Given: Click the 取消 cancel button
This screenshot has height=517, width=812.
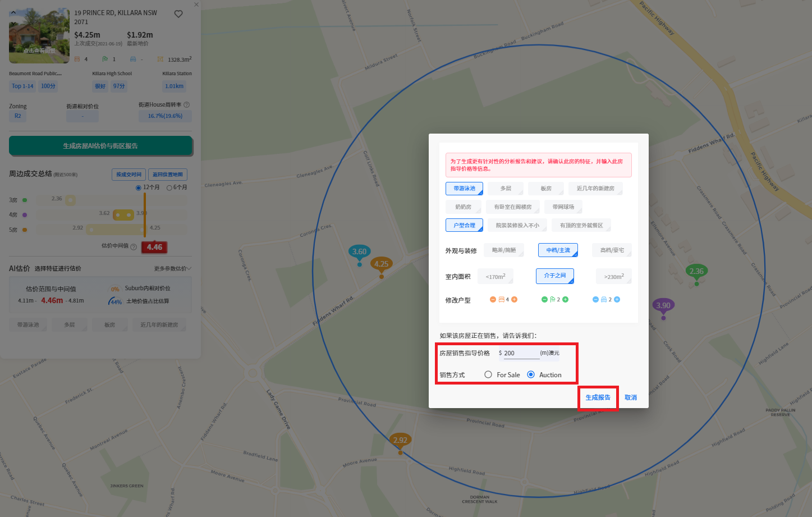Looking at the screenshot, I should (x=631, y=397).
